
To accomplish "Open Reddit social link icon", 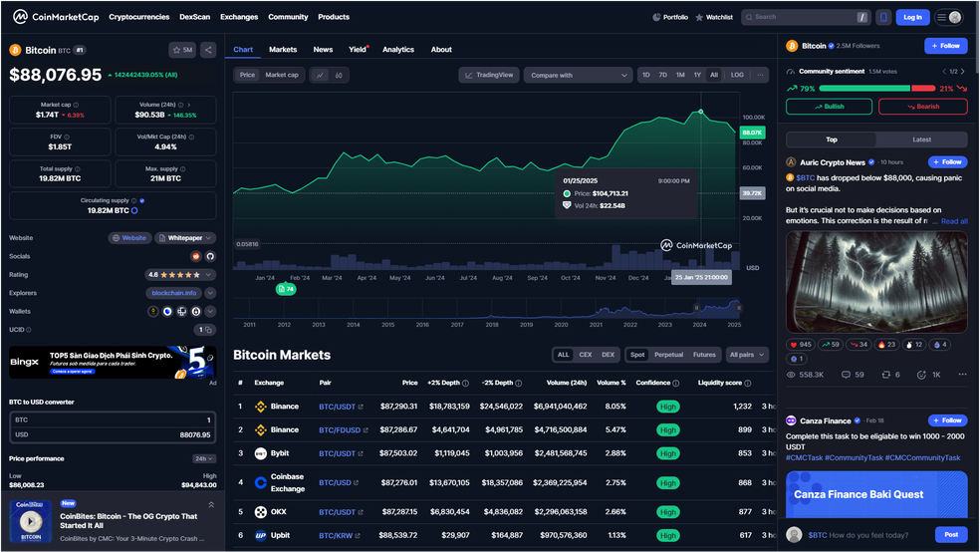I will pos(195,256).
